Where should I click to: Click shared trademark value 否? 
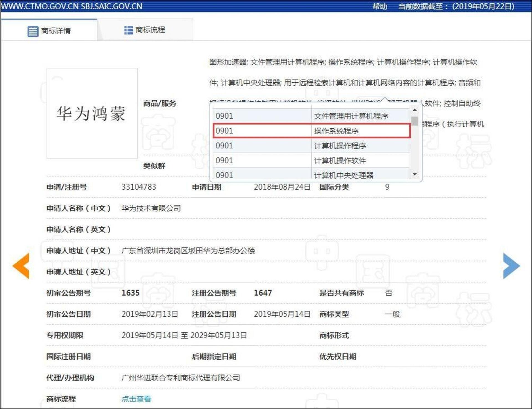coord(389,293)
